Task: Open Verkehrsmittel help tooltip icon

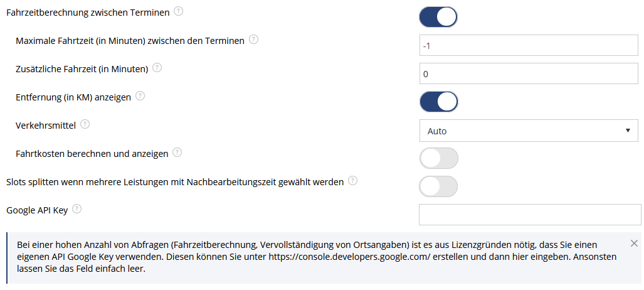Action: click(85, 124)
